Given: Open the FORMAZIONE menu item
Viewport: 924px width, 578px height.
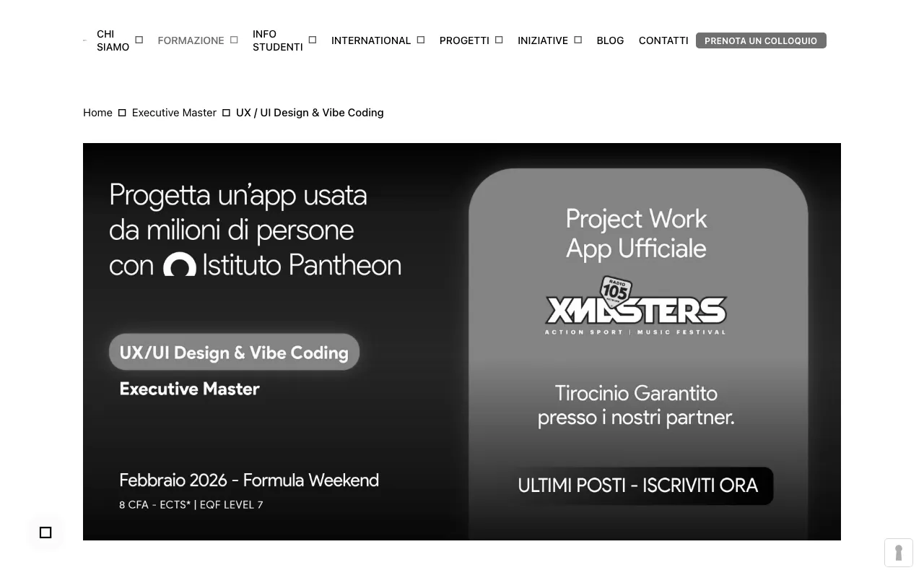Looking at the screenshot, I should point(191,40).
